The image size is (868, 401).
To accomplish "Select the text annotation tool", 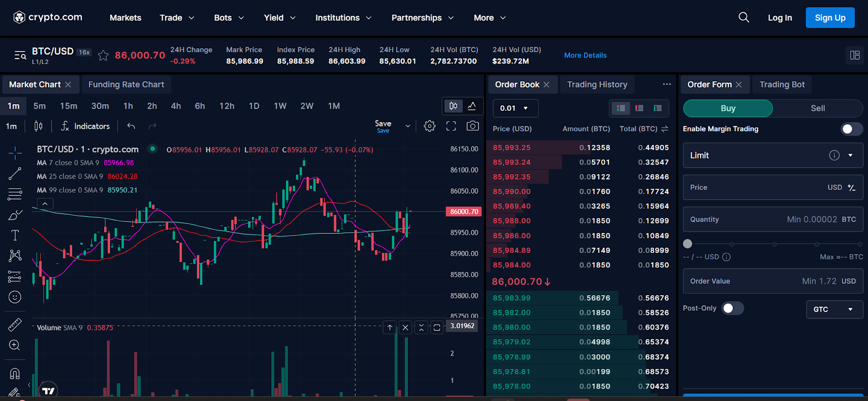I will pos(15,235).
